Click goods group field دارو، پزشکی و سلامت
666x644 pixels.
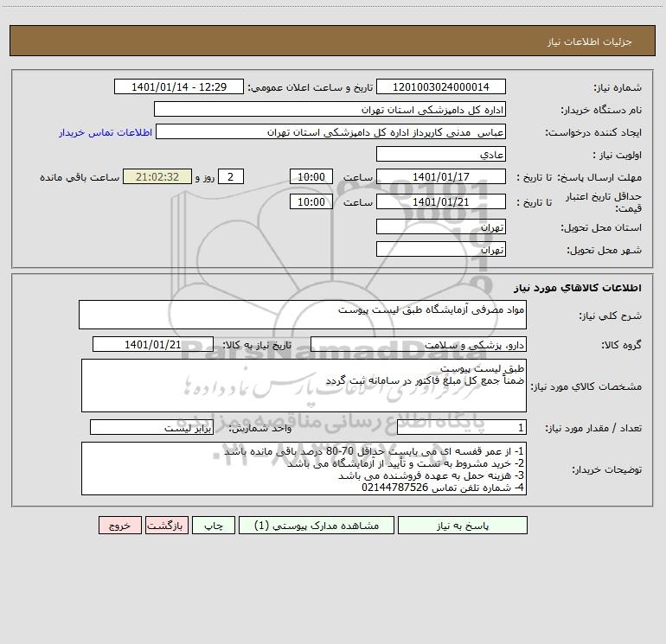click(x=419, y=344)
